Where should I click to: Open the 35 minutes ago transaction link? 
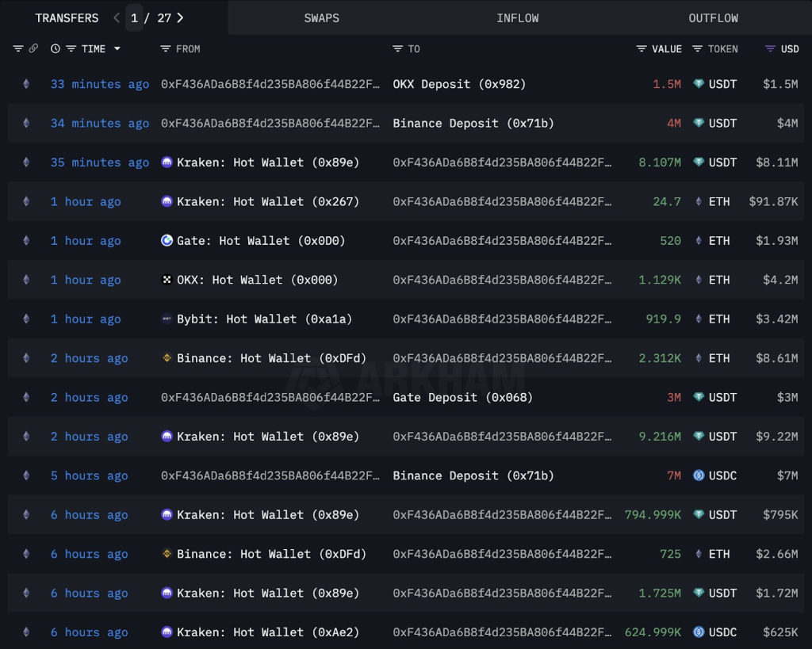[100, 162]
